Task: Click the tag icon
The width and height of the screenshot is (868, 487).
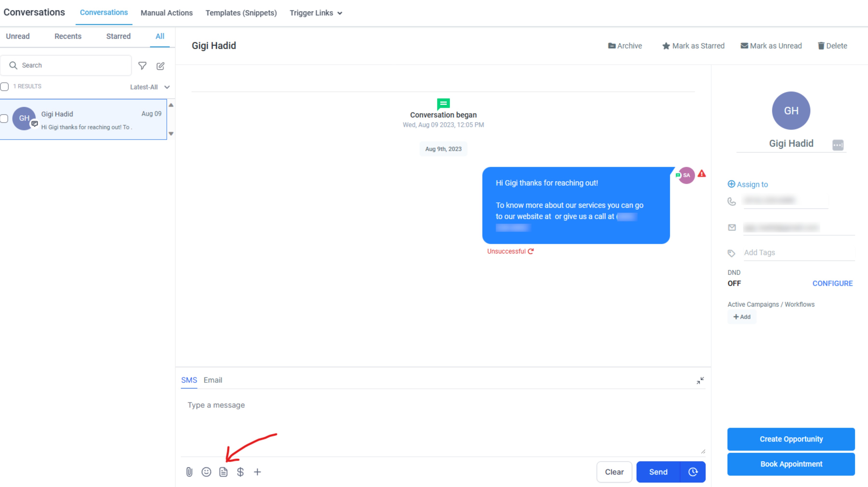Action: pyautogui.click(x=731, y=253)
